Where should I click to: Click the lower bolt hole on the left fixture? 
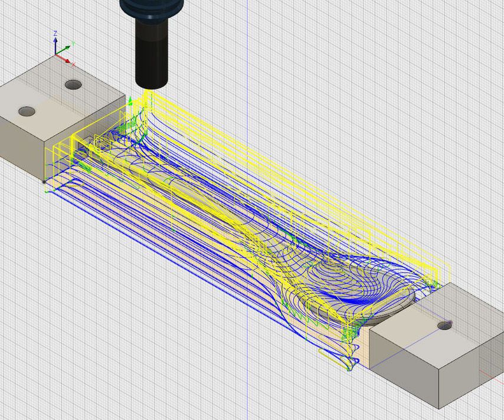click(27, 111)
